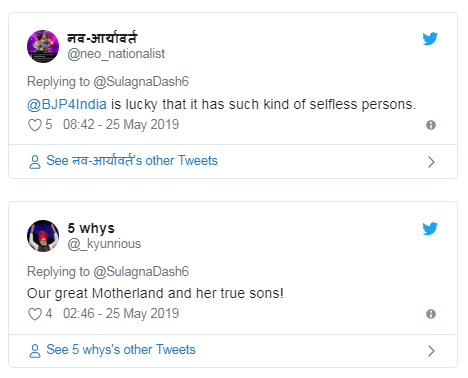Open @BJP4India mention link
The image size is (468, 378).
click(67, 104)
